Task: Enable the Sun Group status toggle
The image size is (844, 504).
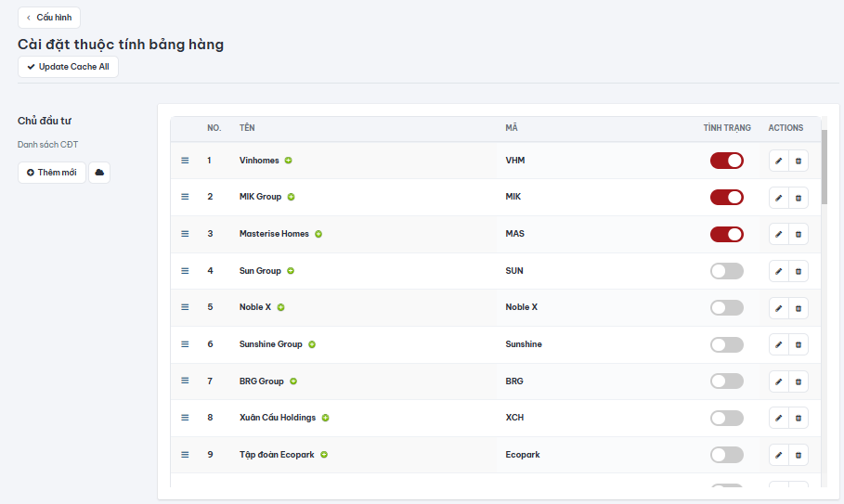Action: [x=727, y=271]
